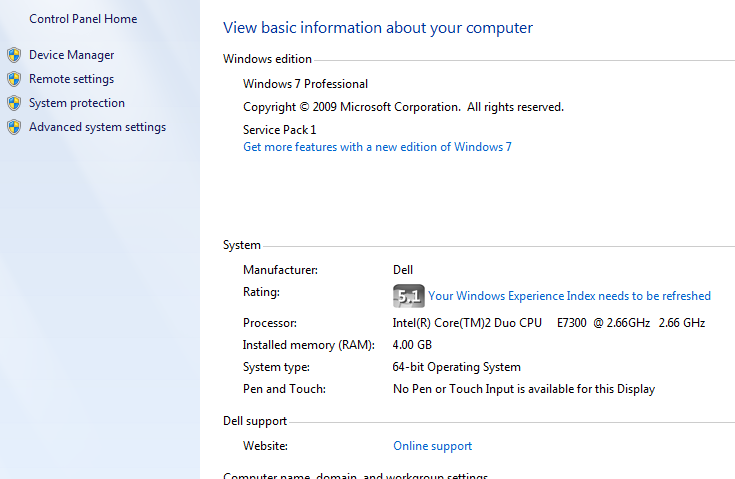Click the shield icon beside Advanced system settings
735x479 pixels.
14,127
